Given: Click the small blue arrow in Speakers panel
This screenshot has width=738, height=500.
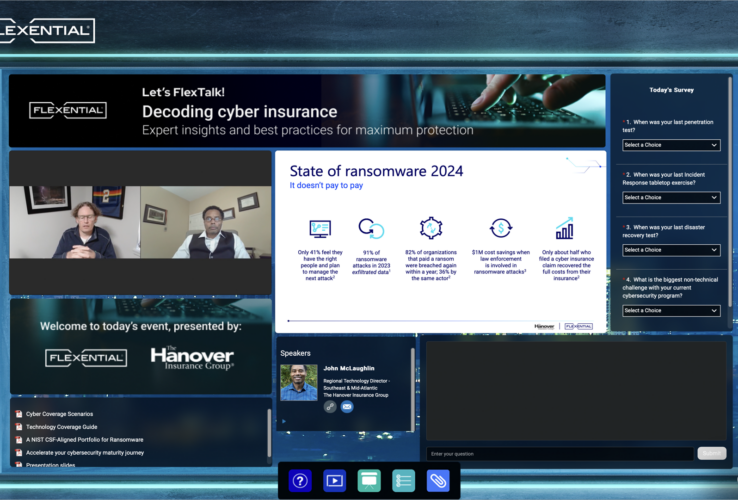Looking at the screenshot, I should click(284, 421).
